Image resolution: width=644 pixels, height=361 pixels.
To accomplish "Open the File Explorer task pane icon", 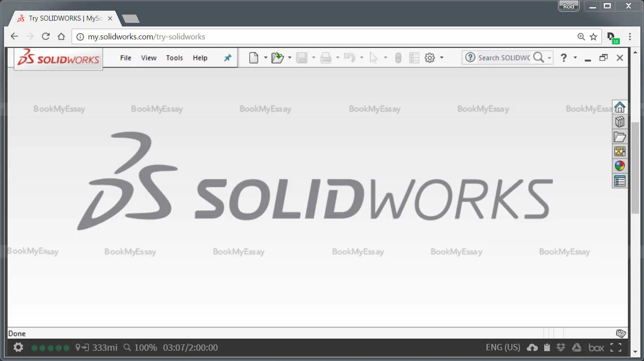I will pos(619,137).
